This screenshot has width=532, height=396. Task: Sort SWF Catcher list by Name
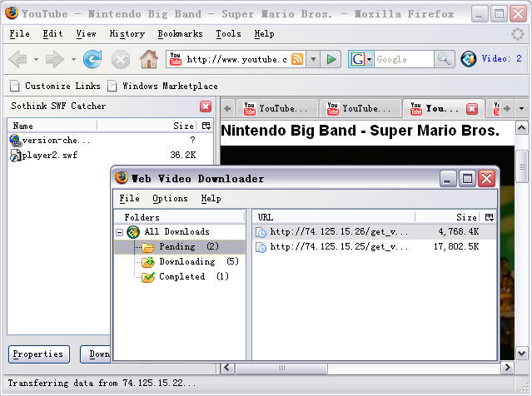pos(52,126)
